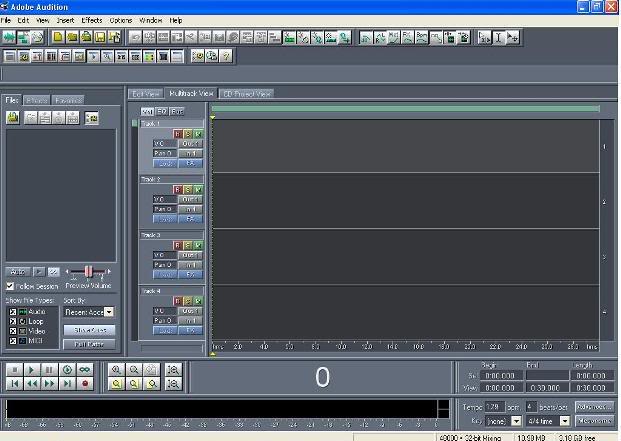Screen dimensions: 621x441
Task: Uncheck the Follow Session checkbox
Action: (x=10, y=285)
